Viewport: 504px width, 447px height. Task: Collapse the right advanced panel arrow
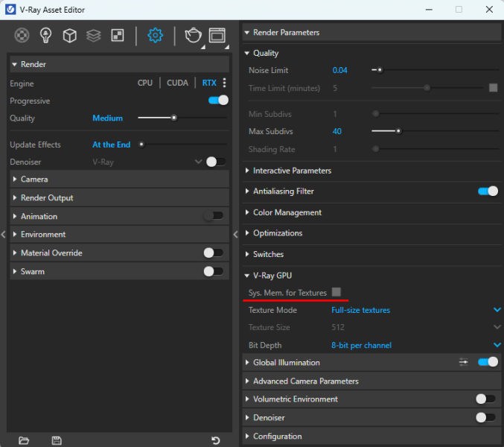[235, 235]
